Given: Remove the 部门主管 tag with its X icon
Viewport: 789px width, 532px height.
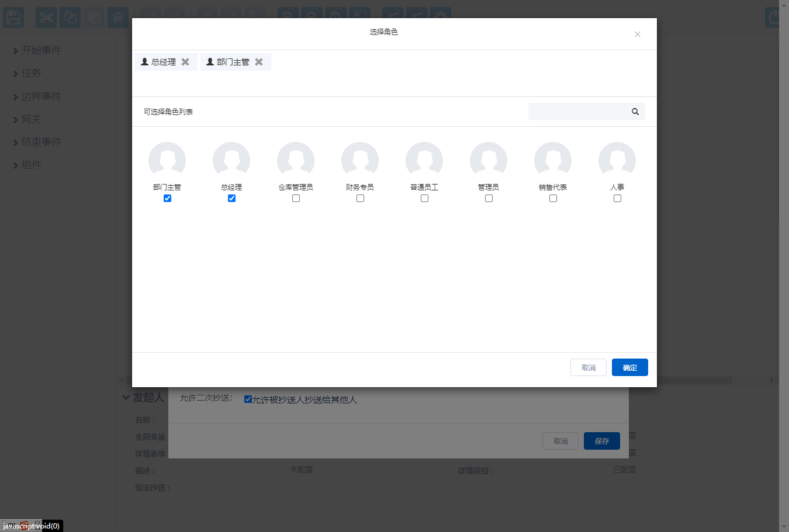Looking at the screenshot, I should point(259,62).
